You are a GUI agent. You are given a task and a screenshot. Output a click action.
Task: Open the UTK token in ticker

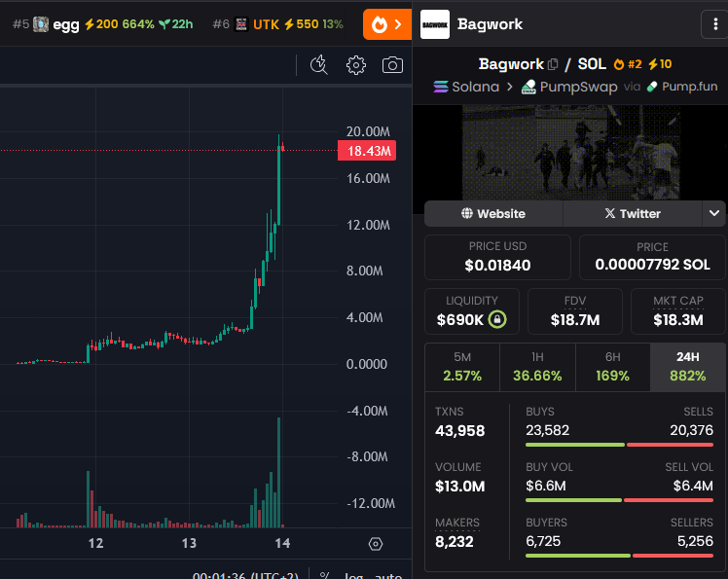(x=266, y=24)
